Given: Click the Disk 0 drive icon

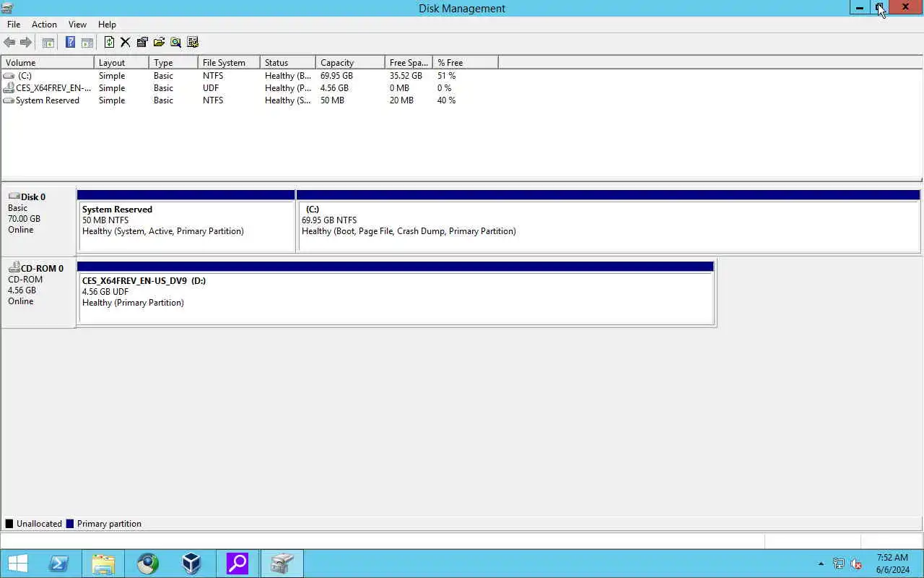Looking at the screenshot, I should coord(14,196).
